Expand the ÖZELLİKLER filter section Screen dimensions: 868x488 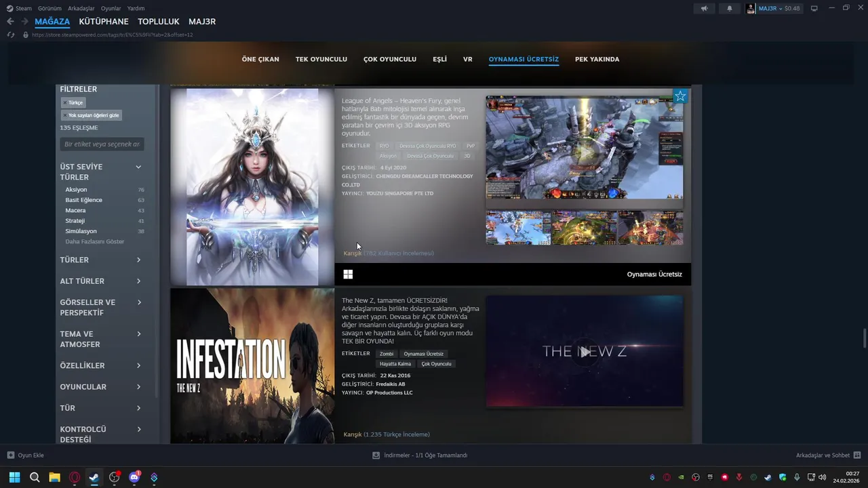click(101, 366)
